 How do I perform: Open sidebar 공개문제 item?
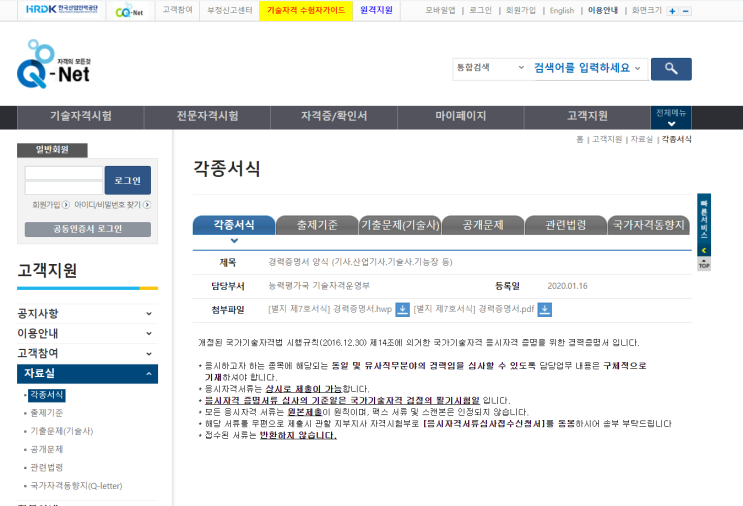46,449
